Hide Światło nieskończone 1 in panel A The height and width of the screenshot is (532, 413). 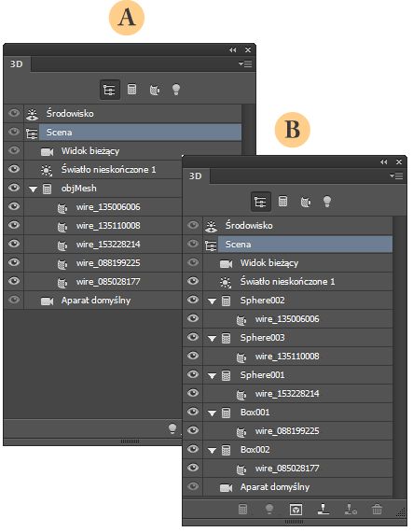coord(14,169)
